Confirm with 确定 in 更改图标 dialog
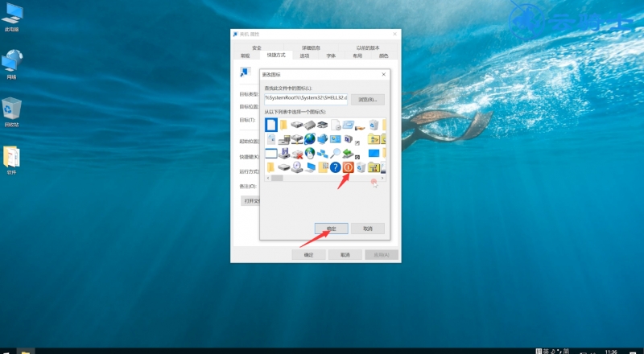644x354 pixels. point(332,228)
